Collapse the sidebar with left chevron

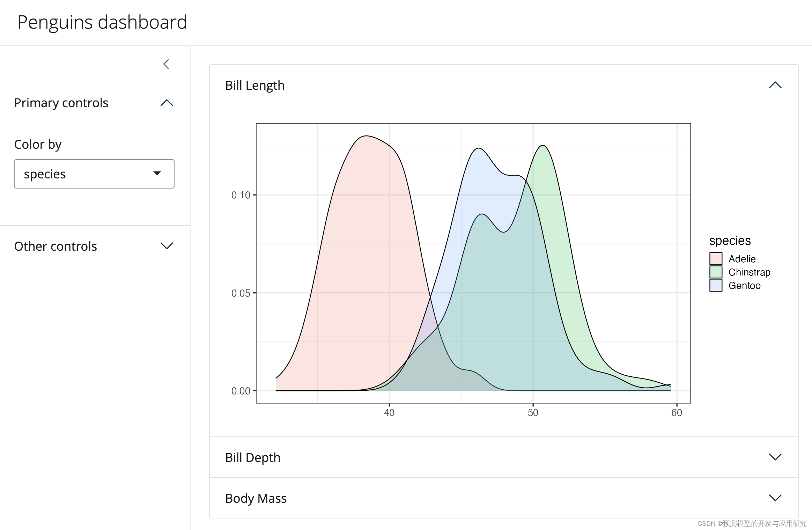(166, 64)
